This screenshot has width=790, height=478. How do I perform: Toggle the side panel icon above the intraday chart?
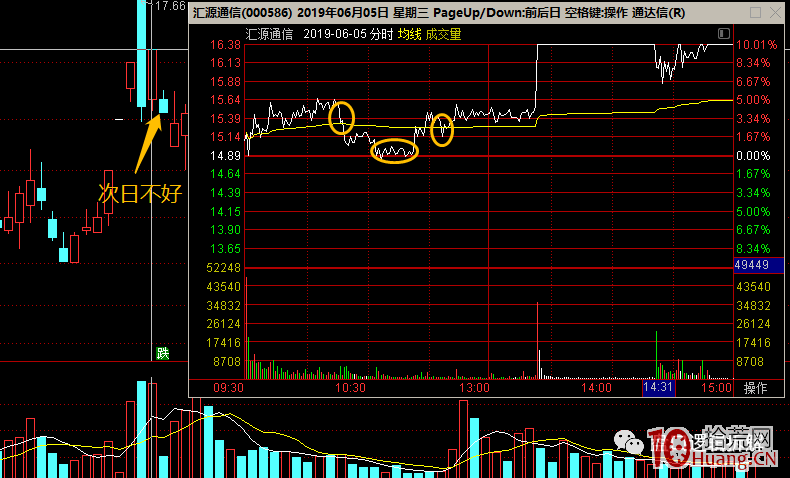(x=723, y=33)
